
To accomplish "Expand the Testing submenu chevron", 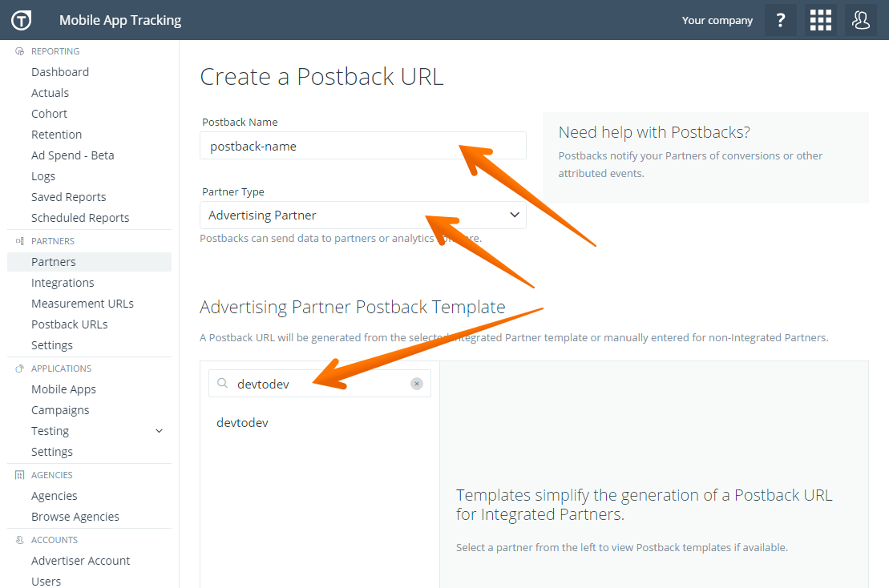I will (x=159, y=431).
